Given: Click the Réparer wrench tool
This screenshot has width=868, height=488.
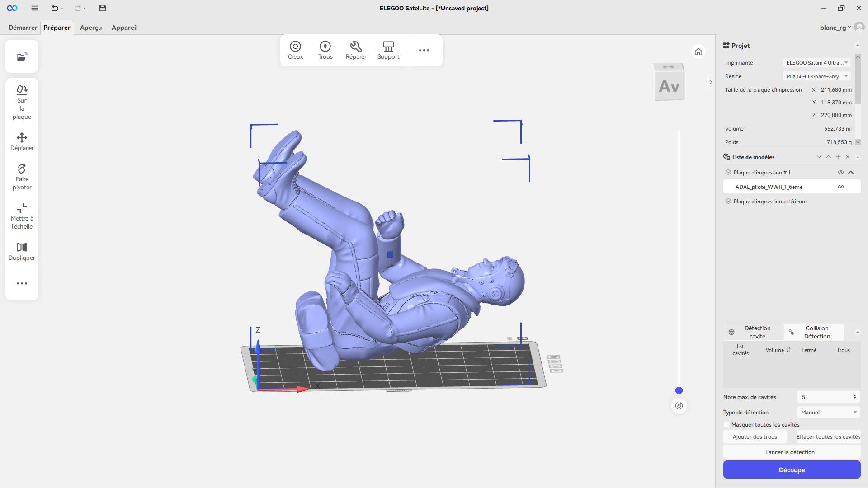Looking at the screenshot, I should pyautogui.click(x=356, y=50).
